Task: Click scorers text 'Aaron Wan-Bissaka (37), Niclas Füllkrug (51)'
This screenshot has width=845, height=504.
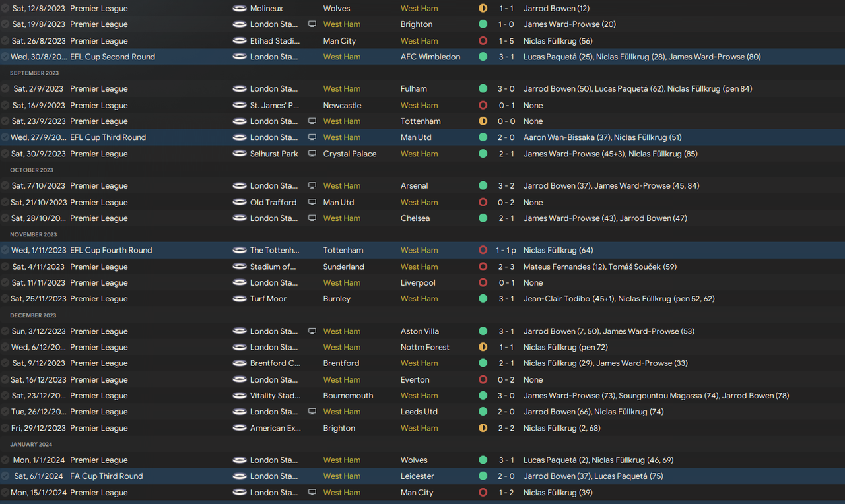Action: click(603, 137)
